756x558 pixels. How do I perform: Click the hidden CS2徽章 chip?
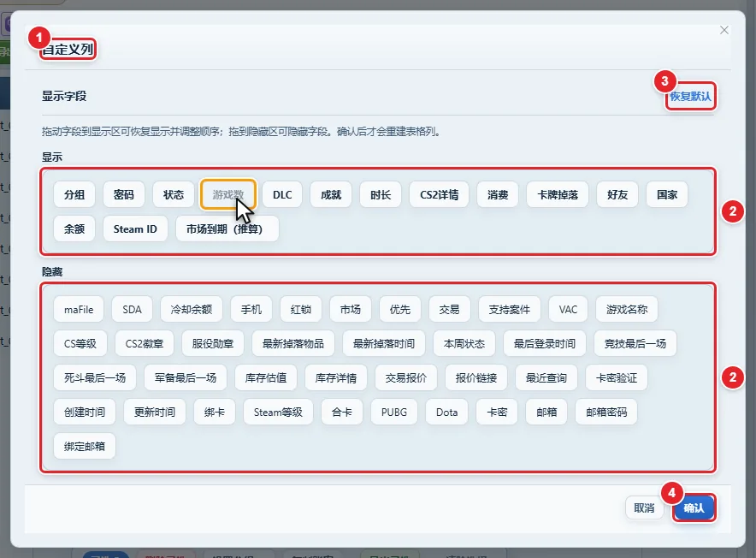coord(145,344)
